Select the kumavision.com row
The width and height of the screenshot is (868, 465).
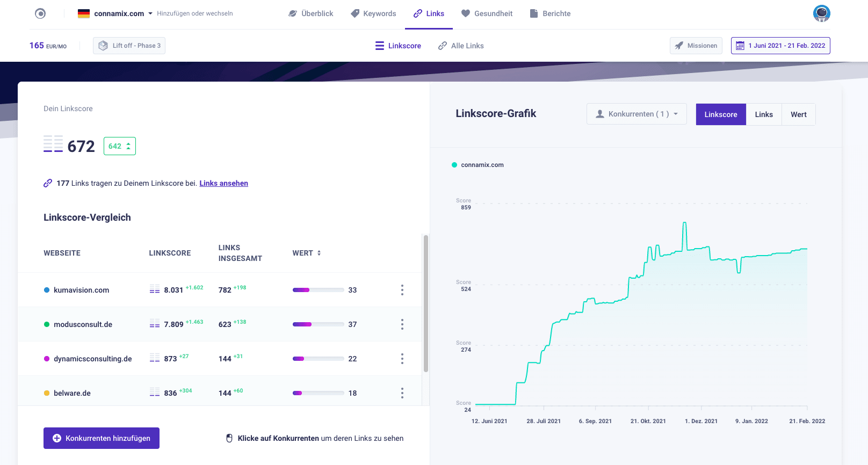pos(220,290)
